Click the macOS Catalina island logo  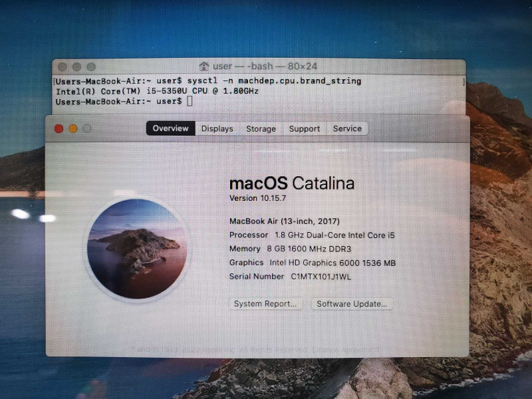point(137,249)
